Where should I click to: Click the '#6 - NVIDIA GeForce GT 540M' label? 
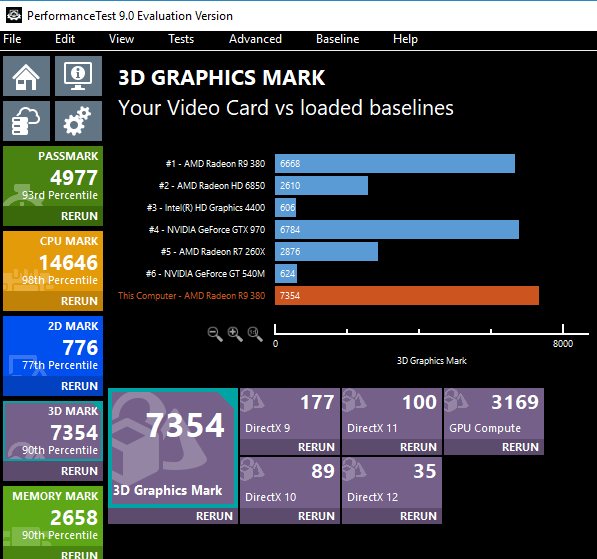pyautogui.click(x=205, y=274)
